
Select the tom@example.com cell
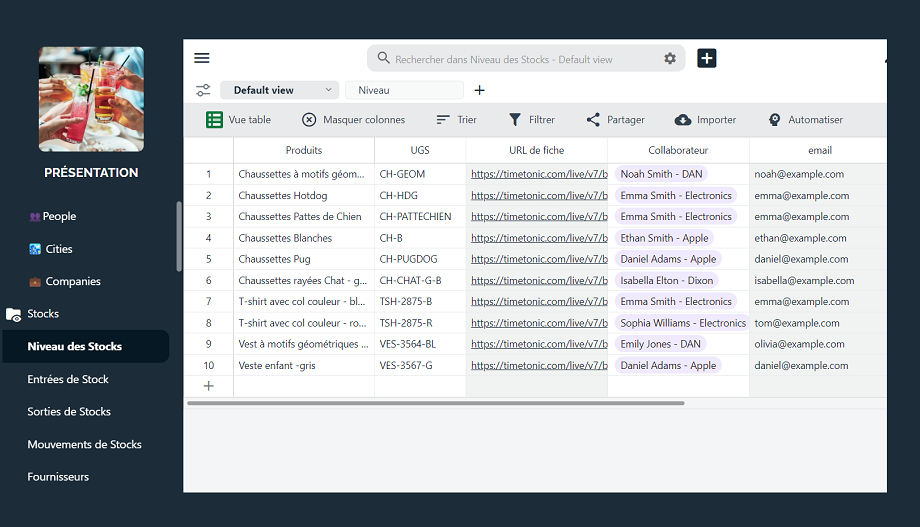[x=818, y=323]
